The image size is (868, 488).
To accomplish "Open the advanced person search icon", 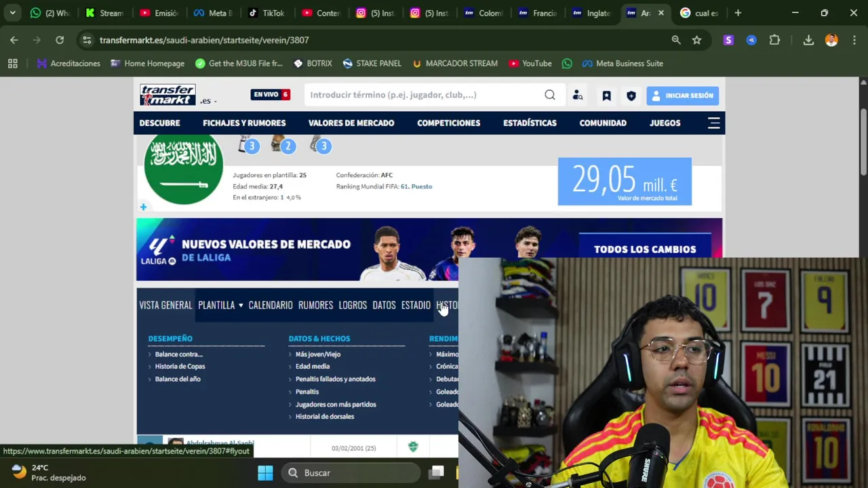I will [578, 96].
